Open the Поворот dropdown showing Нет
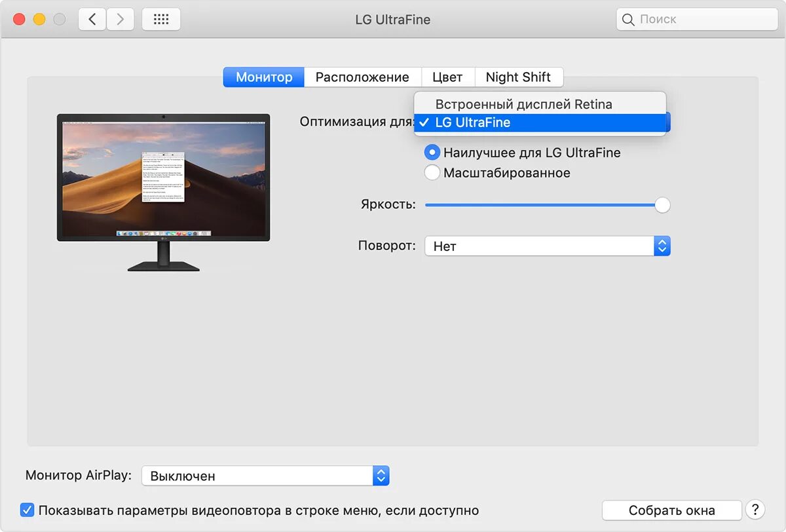786x532 pixels. [548, 246]
